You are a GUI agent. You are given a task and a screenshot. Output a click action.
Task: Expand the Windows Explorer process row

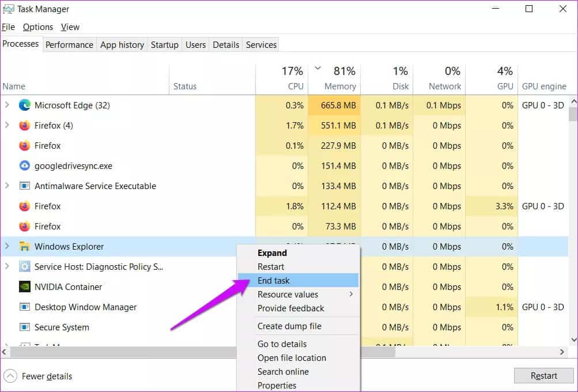coord(7,246)
